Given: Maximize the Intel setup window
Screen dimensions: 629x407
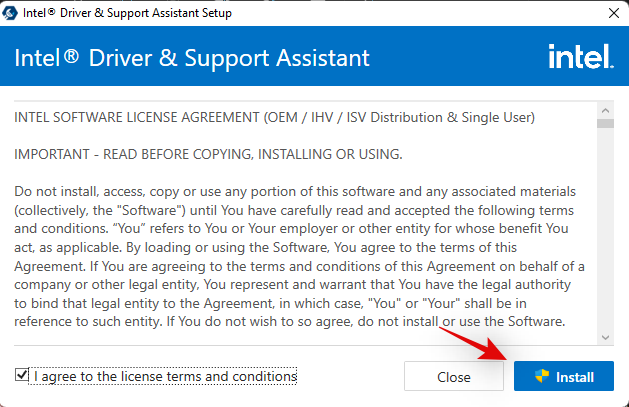Looking at the screenshot, I should tap(566, 13).
